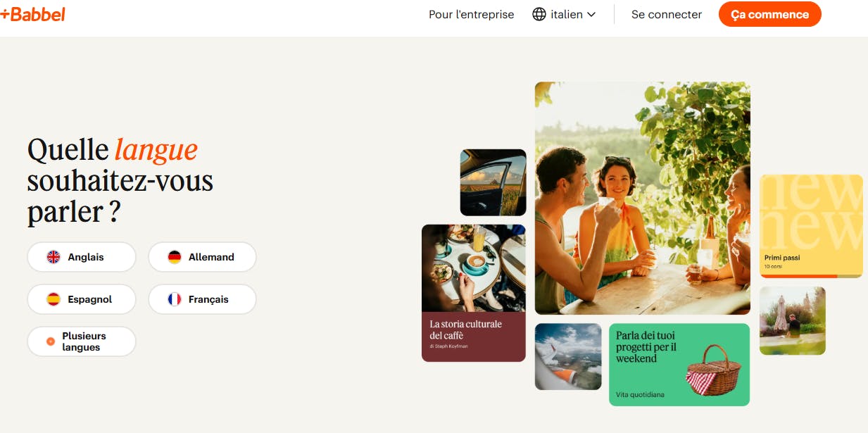The width and height of the screenshot is (868, 433).
Task: Open the Primi passi course card
Action: [811, 226]
